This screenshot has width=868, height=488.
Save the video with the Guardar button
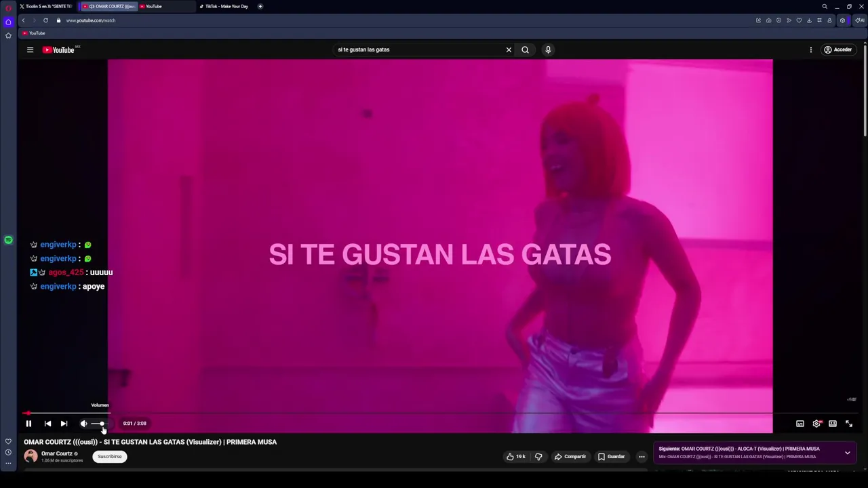click(x=611, y=457)
